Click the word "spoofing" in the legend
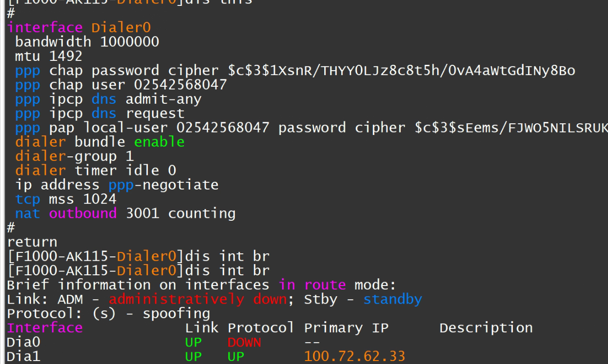This screenshot has height=364, width=608. coord(176,313)
